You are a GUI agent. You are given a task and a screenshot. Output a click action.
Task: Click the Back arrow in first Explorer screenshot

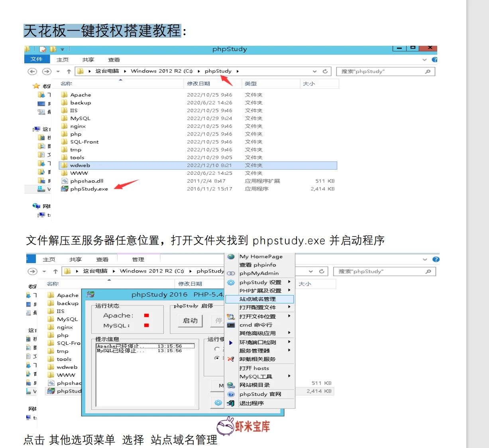pos(32,71)
